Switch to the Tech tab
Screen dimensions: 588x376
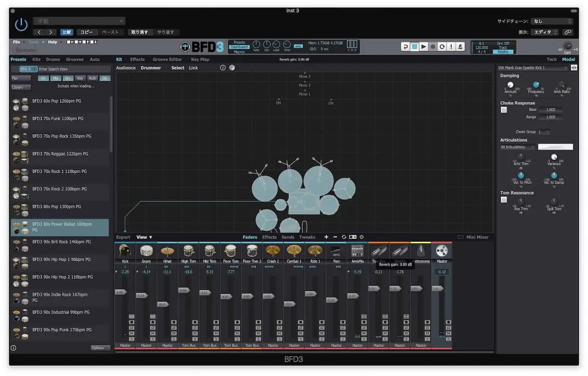(552, 59)
